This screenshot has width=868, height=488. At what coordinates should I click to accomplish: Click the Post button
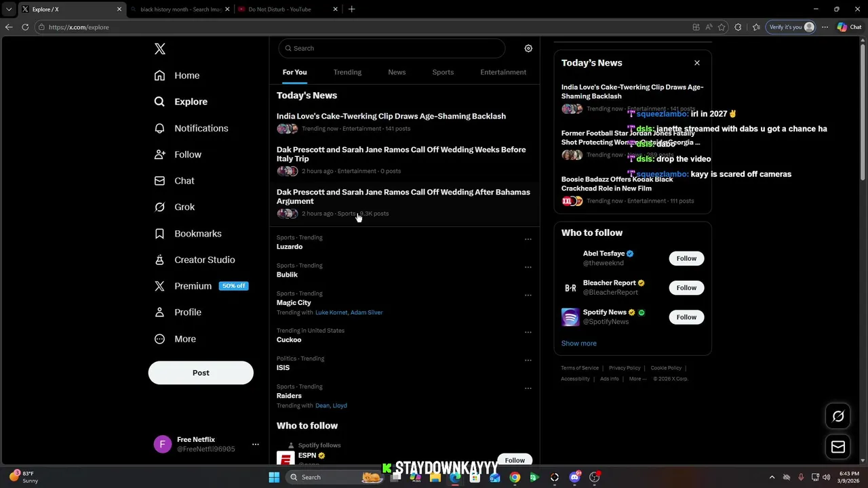pos(201,373)
